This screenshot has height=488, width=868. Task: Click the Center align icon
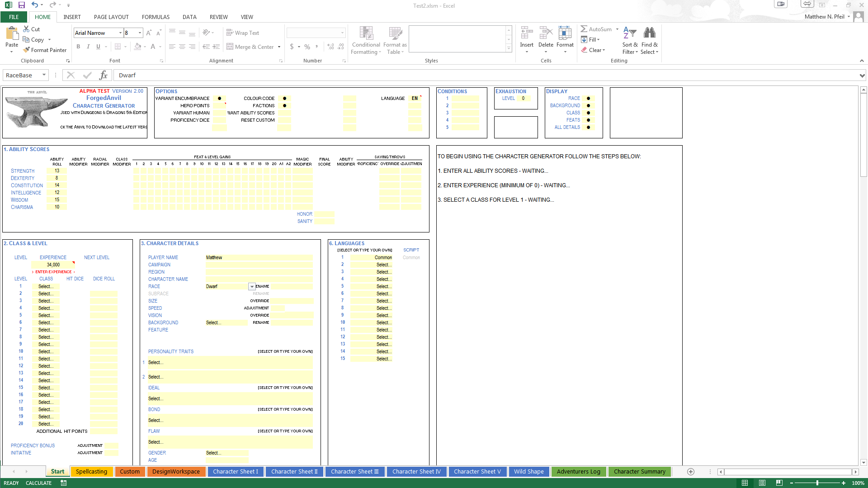tap(182, 47)
